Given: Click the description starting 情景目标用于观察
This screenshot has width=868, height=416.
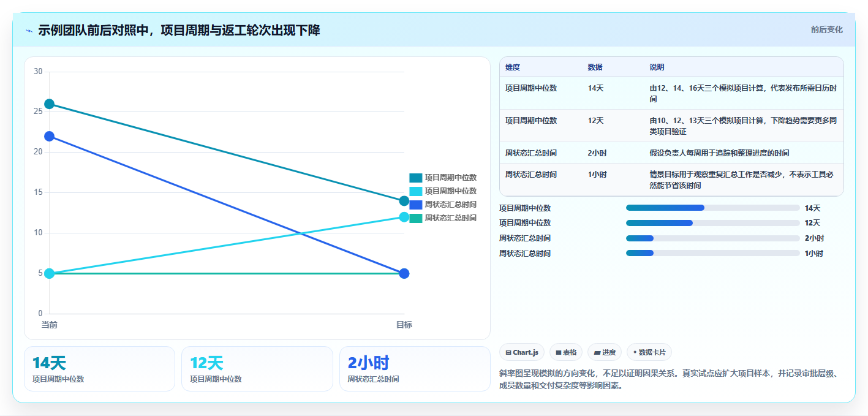Looking at the screenshot, I should 742,180.
